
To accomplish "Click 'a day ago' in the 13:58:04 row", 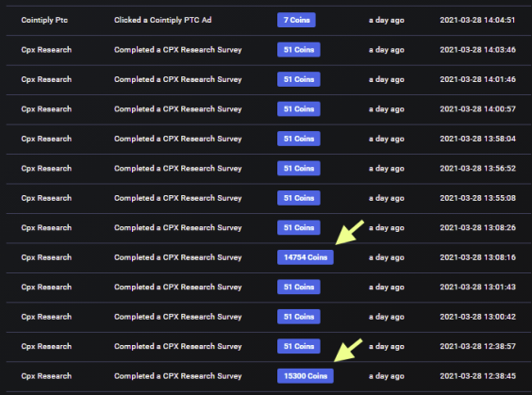I will tap(387, 139).
